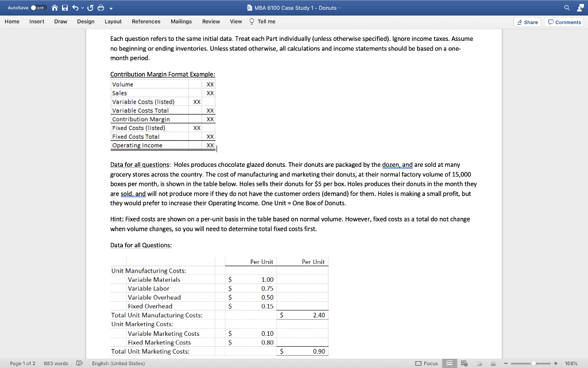Open the Layout tab
Viewport: 588px width, 368px height.
coord(113,22)
